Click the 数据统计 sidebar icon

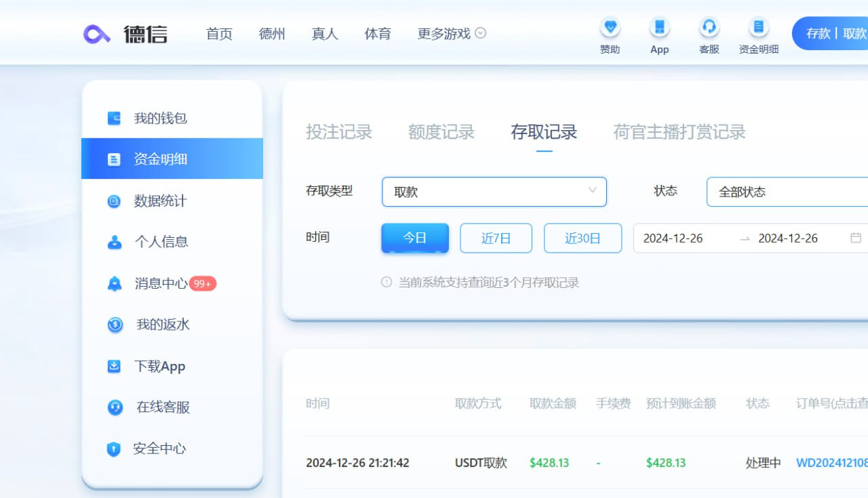click(114, 201)
